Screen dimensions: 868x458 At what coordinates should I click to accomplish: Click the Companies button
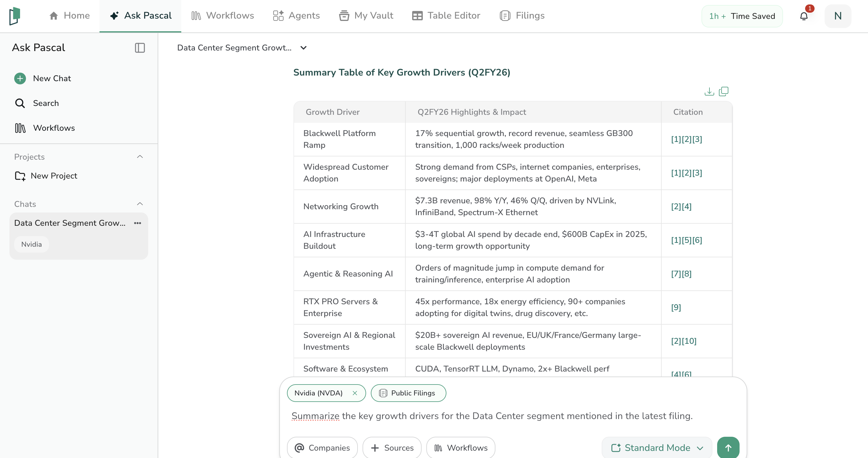pyautogui.click(x=322, y=448)
